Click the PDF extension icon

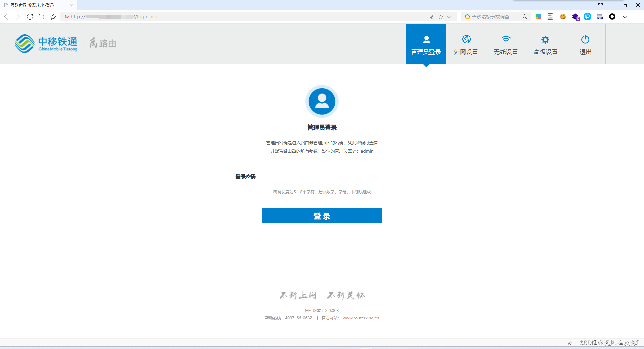tap(600, 17)
